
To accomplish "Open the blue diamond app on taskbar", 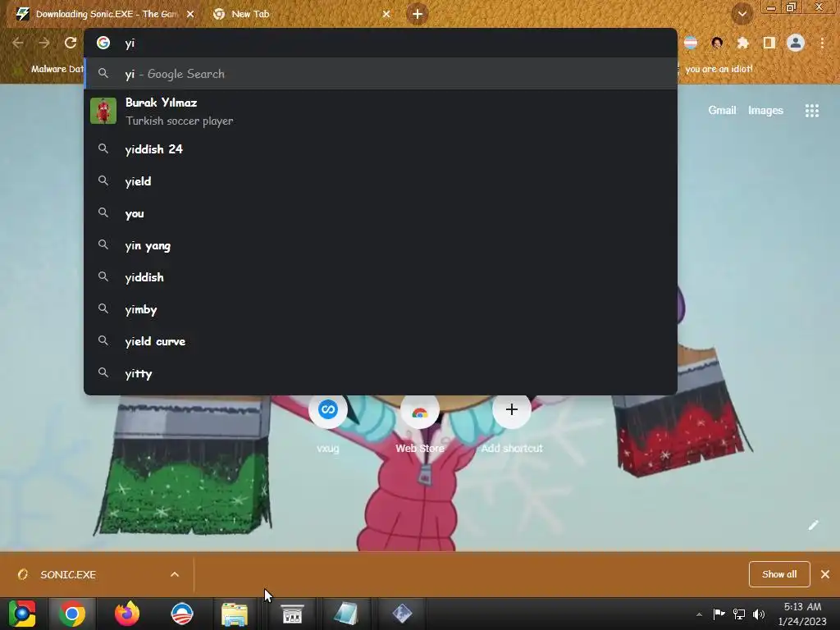I will pos(402,614).
